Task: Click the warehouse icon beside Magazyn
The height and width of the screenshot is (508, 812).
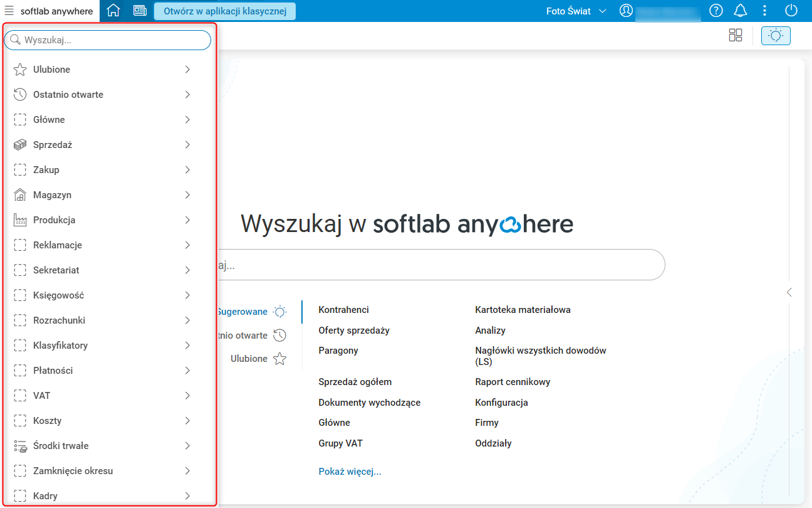Action: point(20,195)
